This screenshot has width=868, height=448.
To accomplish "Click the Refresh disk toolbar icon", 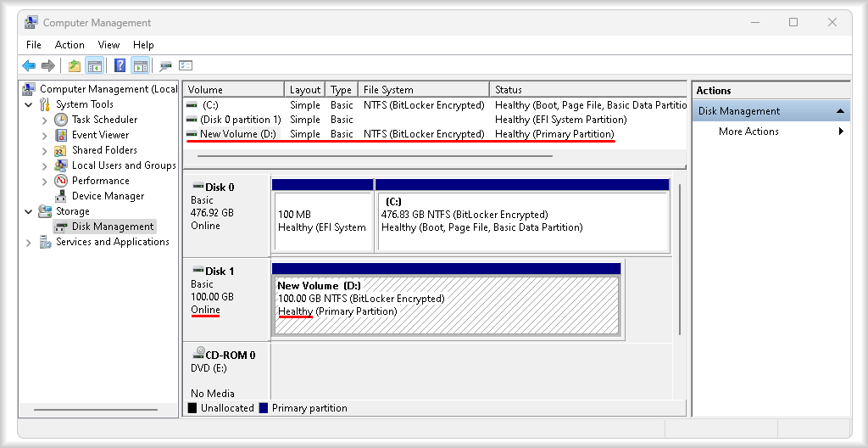I will (x=165, y=66).
